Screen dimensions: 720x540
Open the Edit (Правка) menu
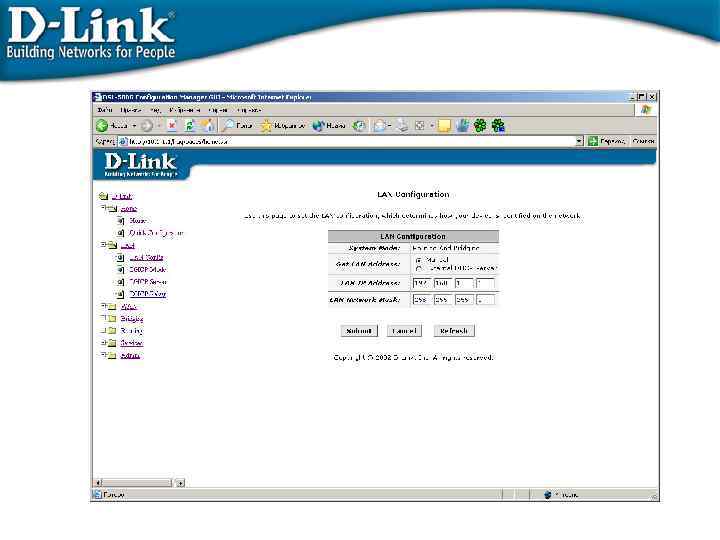[x=131, y=110]
